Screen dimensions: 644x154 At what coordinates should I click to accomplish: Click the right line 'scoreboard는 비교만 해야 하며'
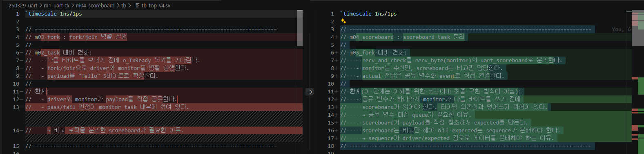[450, 130]
